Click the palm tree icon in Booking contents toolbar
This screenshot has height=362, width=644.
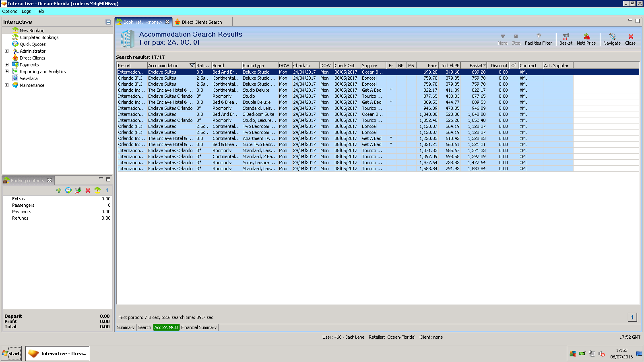[x=97, y=190]
